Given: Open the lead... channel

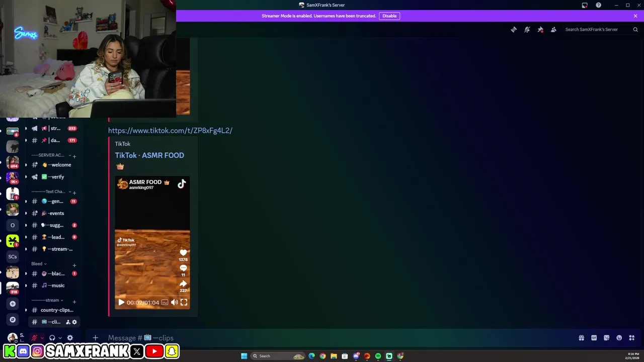Looking at the screenshot, I should point(53,237).
